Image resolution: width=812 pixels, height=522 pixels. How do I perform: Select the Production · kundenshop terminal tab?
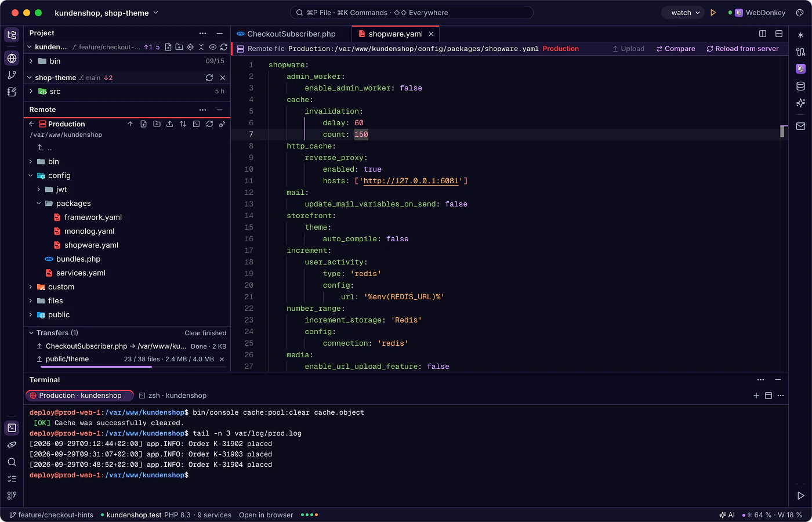point(80,396)
